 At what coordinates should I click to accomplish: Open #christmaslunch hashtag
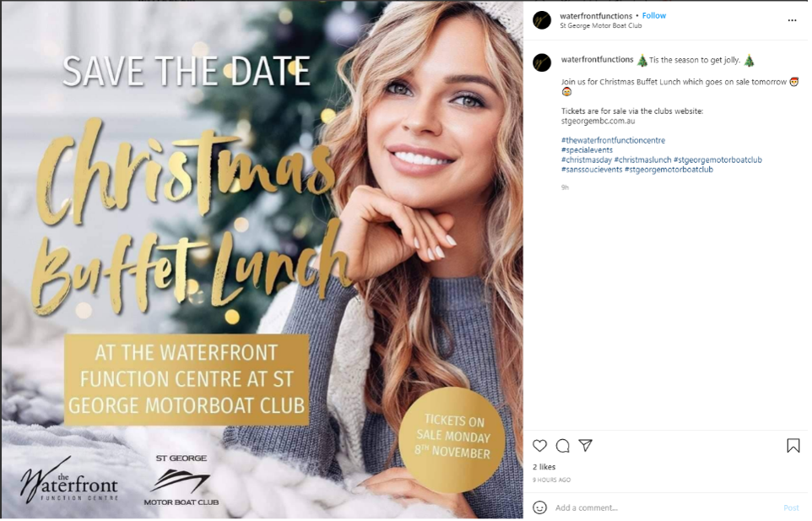point(642,160)
